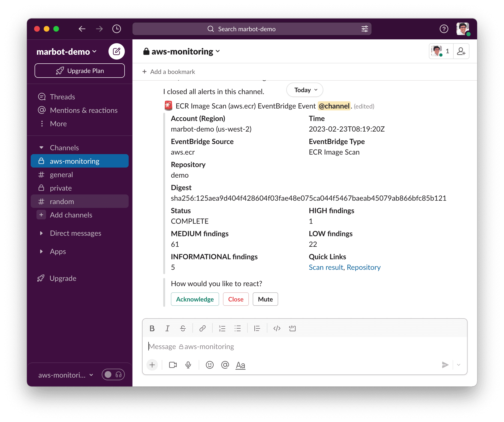Open aws-monitoring channel details dropdown

coord(182,51)
